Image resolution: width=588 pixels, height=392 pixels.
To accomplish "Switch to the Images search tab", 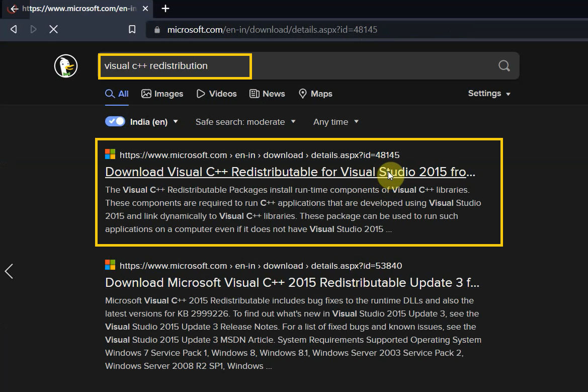I will (x=162, y=94).
